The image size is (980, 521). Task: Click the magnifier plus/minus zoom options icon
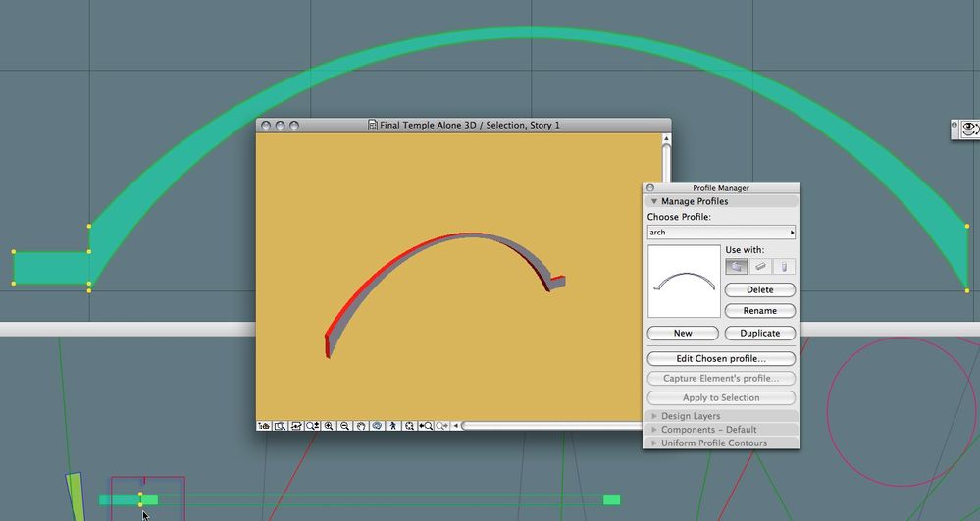coord(313,426)
